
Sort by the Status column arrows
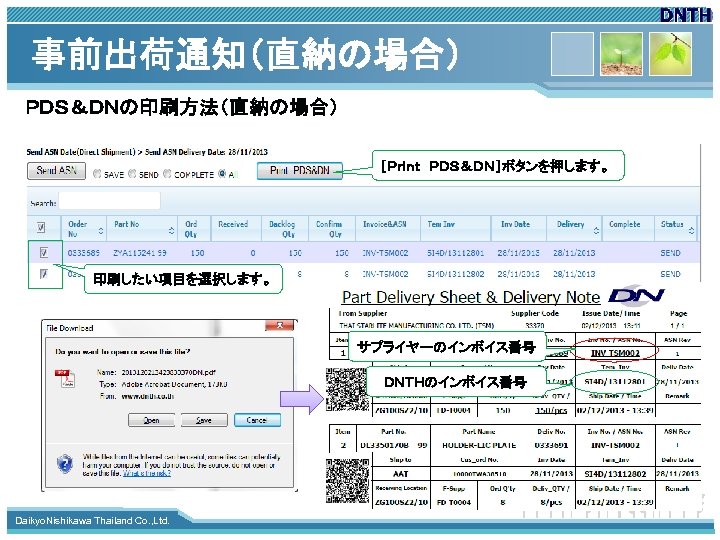pos(692,230)
